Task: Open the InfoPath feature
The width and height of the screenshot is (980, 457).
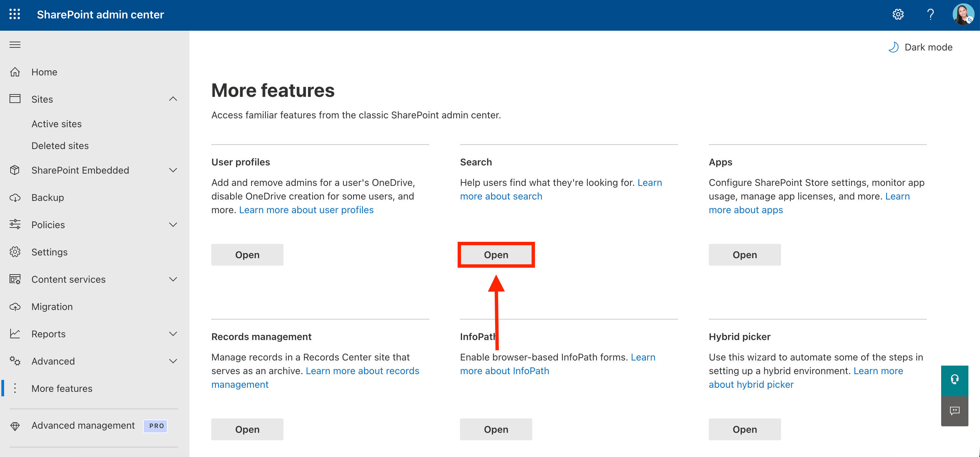Action: (496, 429)
